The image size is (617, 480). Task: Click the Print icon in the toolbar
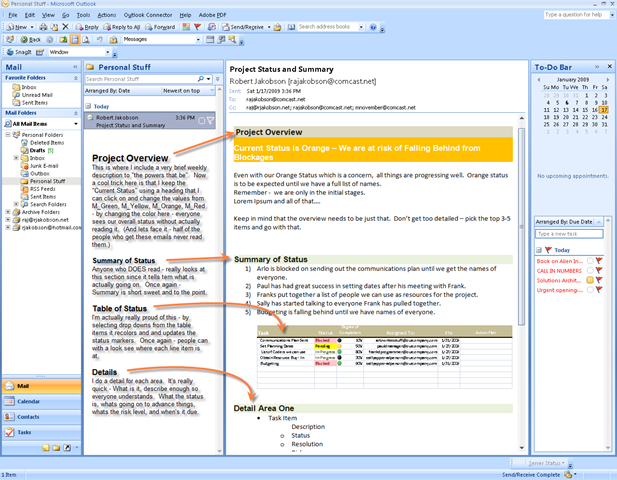pyautogui.click(x=43, y=27)
